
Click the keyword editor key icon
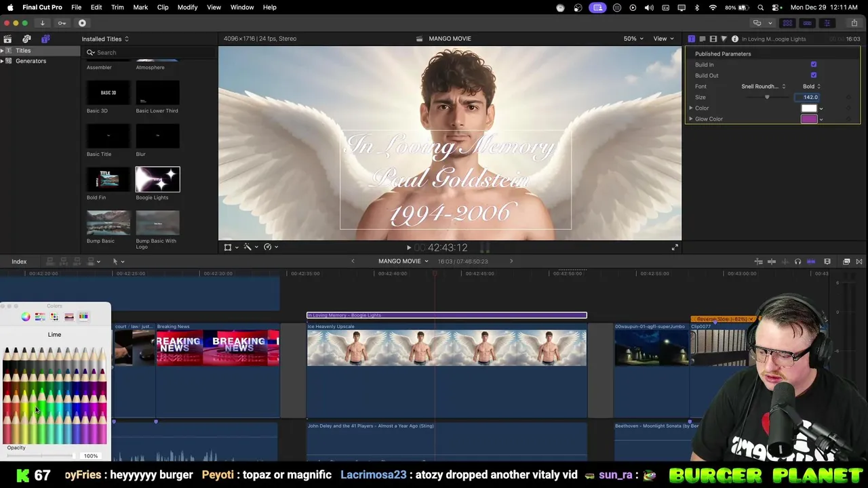[x=62, y=23]
